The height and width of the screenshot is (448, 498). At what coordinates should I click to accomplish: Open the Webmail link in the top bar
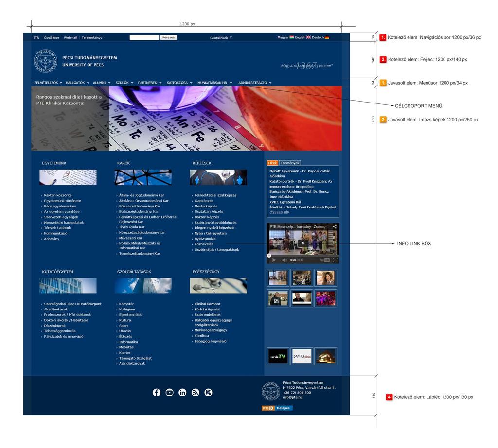tap(71, 38)
